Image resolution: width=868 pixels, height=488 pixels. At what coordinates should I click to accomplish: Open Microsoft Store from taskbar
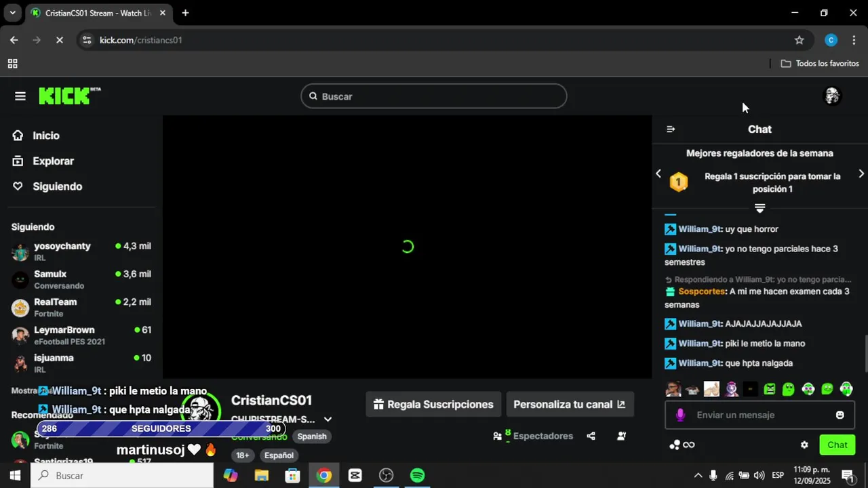292,476
